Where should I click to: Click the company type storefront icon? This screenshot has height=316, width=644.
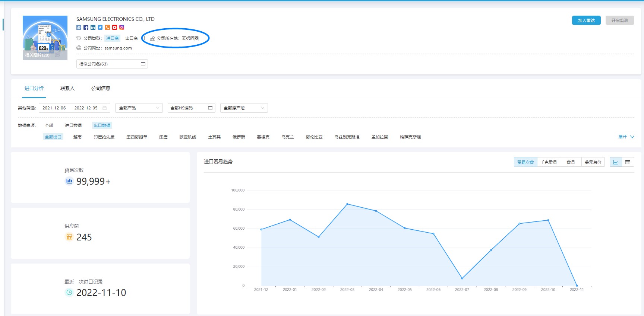[x=79, y=38]
